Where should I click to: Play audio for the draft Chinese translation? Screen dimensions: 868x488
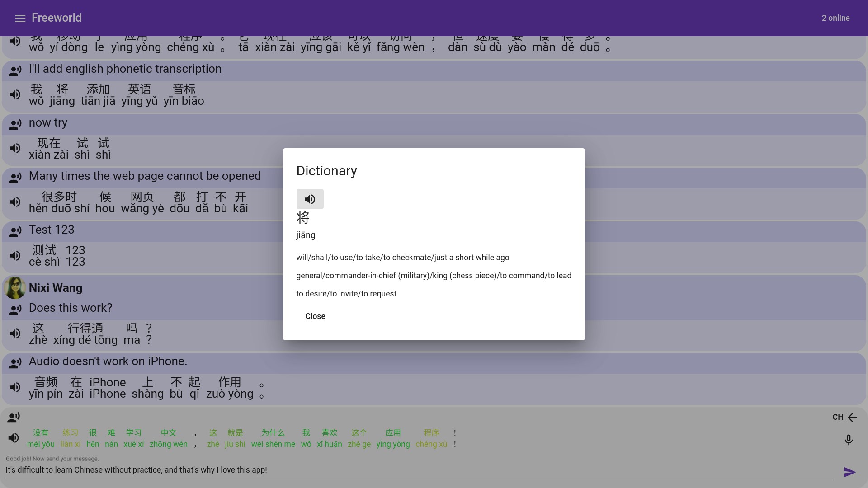point(14,438)
